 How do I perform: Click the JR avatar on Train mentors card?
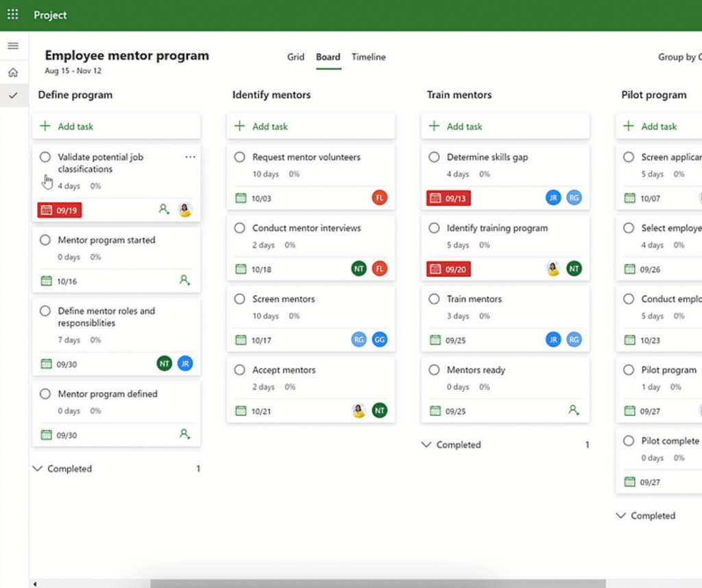click(553, 339)
